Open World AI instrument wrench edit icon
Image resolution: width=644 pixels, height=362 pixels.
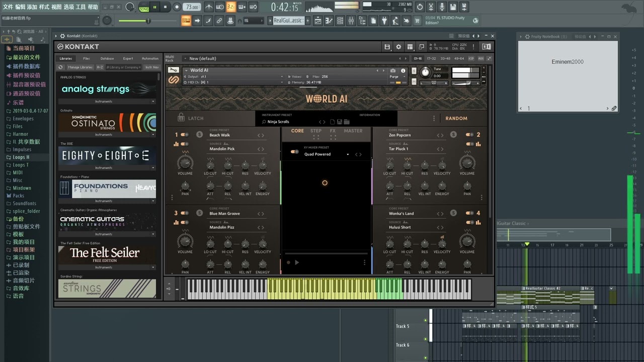pos(174,70)
